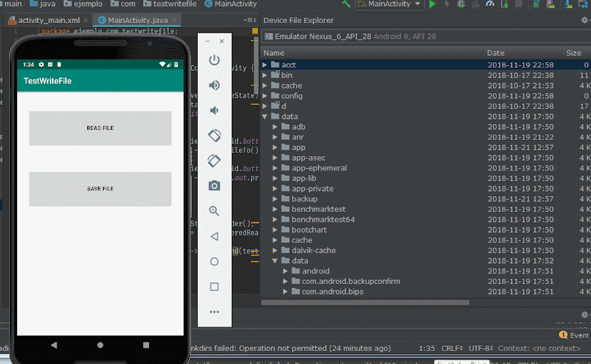591x364 pixels.
Task: Expand the dalvik-cache folder
Action: (274, 250)
